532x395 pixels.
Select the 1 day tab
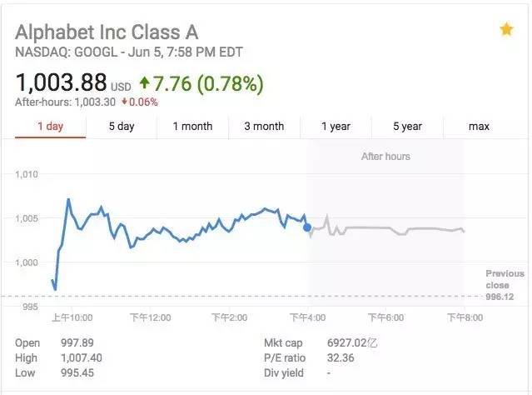(x=50, y=127)
